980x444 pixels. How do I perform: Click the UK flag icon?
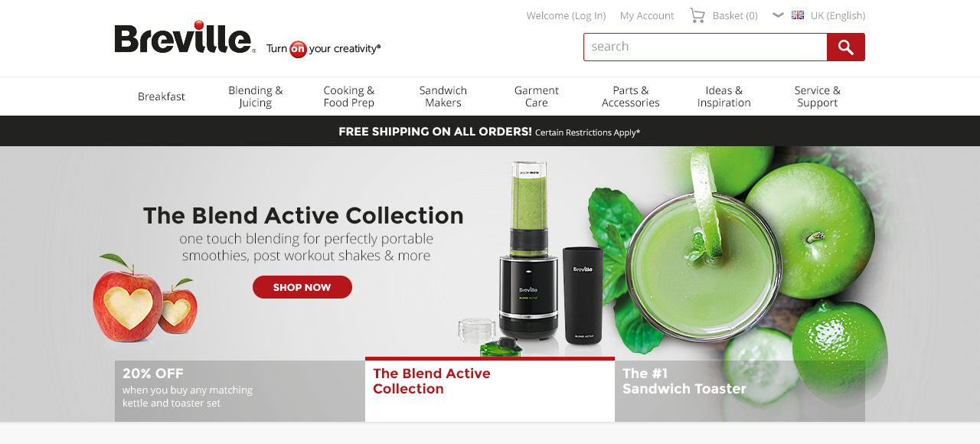coord(798,15)
